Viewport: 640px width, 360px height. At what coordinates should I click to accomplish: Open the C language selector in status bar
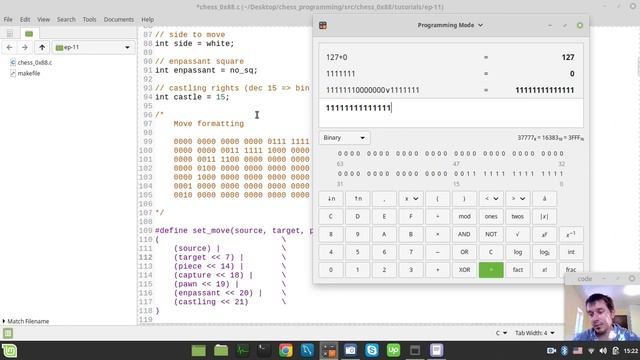point(501,333)
